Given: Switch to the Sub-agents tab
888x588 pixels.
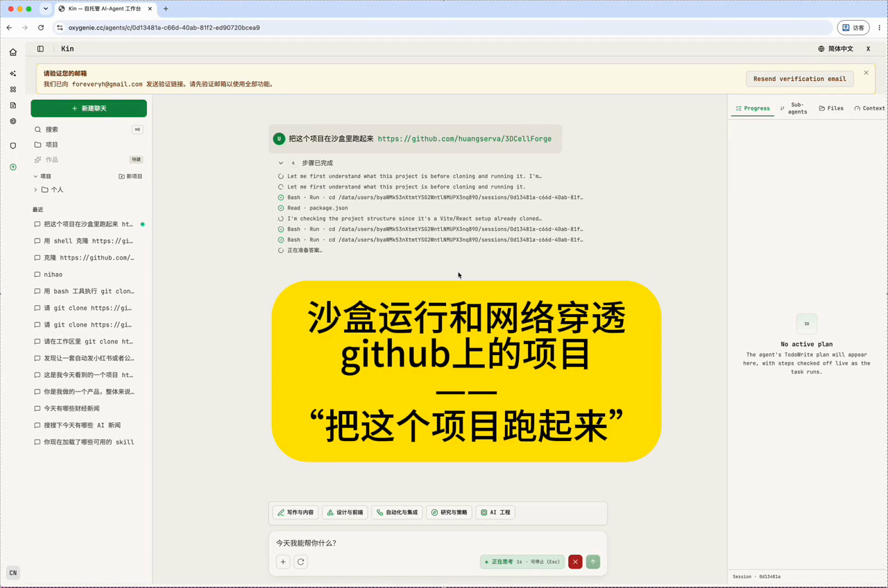Looking at the screenshot, I should pos(794,108).
